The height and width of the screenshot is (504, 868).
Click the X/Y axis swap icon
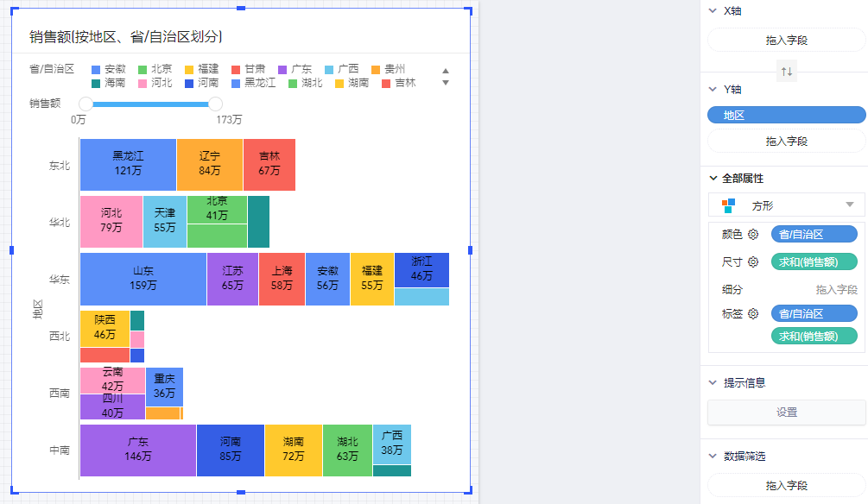click(x=786, y=72)
